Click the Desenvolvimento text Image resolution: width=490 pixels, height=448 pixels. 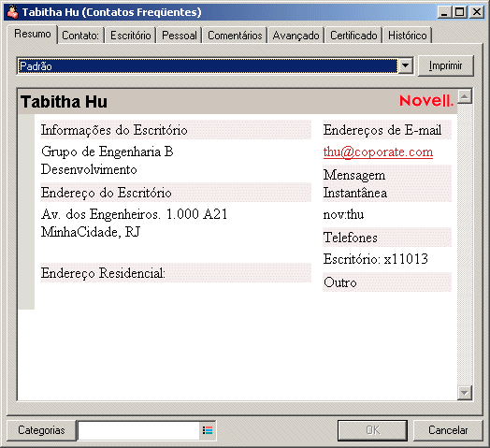coord(89,169)
